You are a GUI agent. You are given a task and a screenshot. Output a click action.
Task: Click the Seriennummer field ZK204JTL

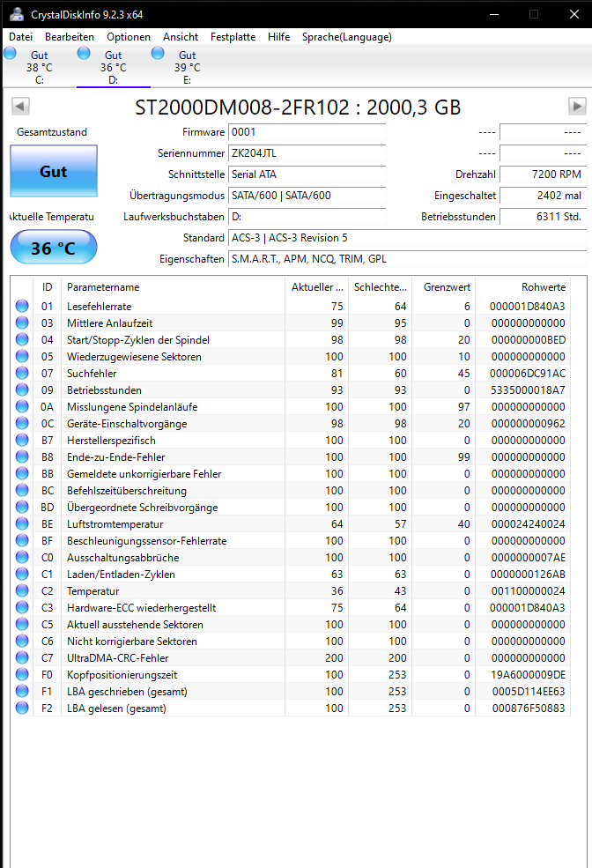tap(307, 153)
